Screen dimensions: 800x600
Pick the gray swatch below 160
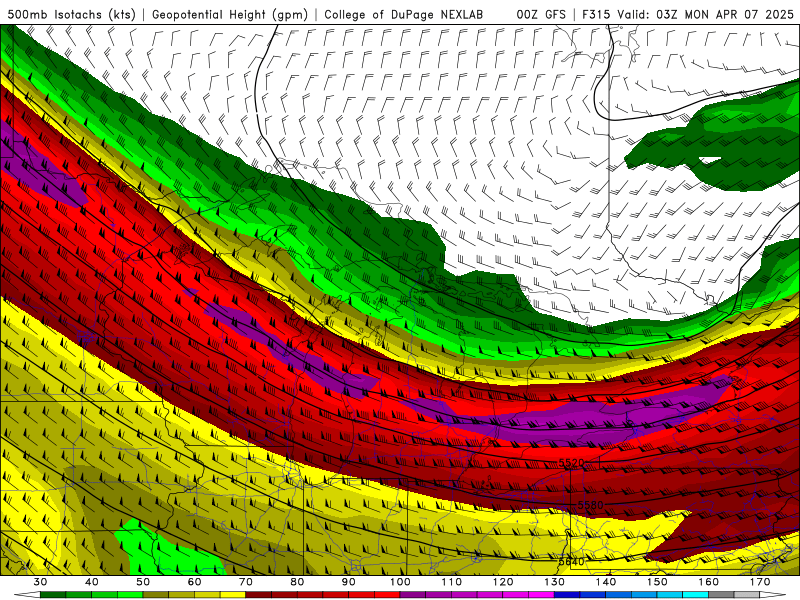tap(721, 595)
